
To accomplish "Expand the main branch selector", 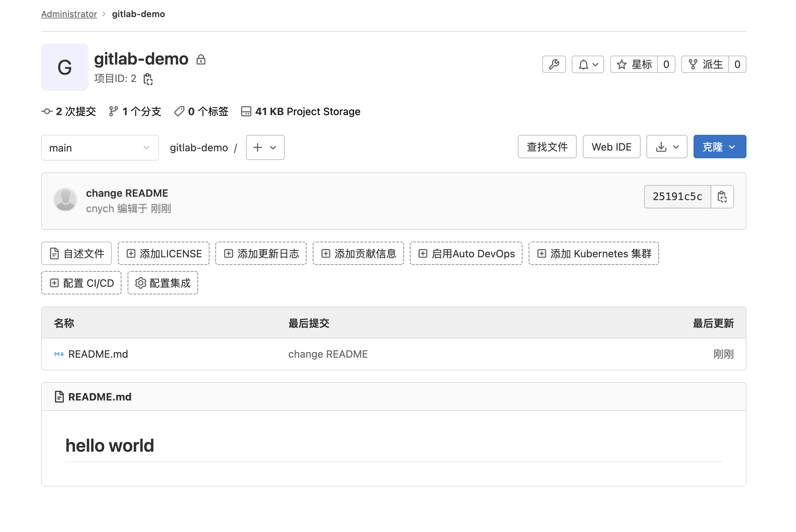I will pyautogui.click(x=100, y=148).
